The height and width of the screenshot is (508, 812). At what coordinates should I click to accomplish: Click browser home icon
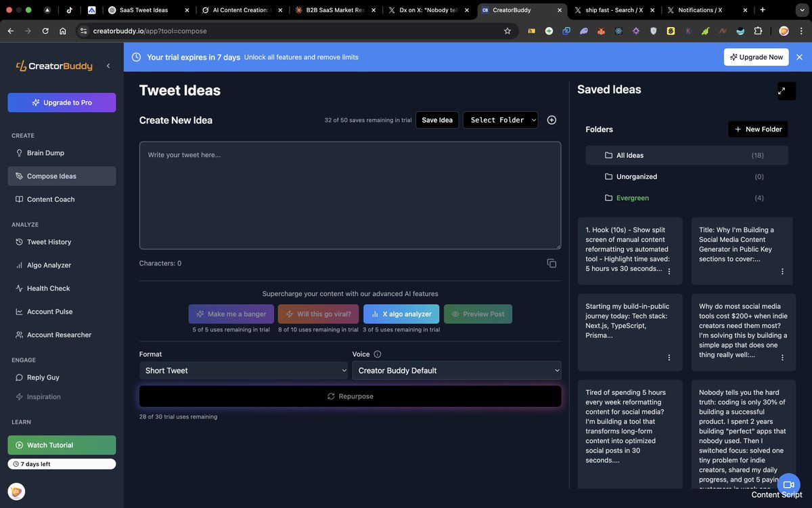(62, 31)
